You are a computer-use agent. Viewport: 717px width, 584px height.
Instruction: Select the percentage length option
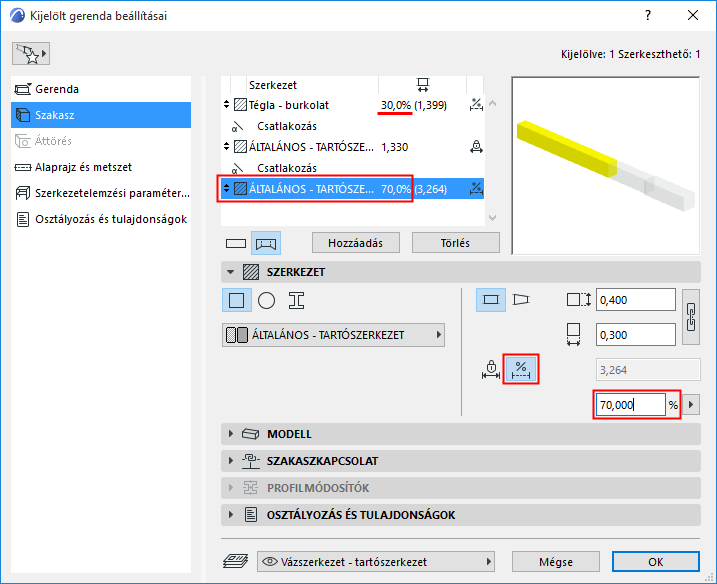(x=521, y=370)
